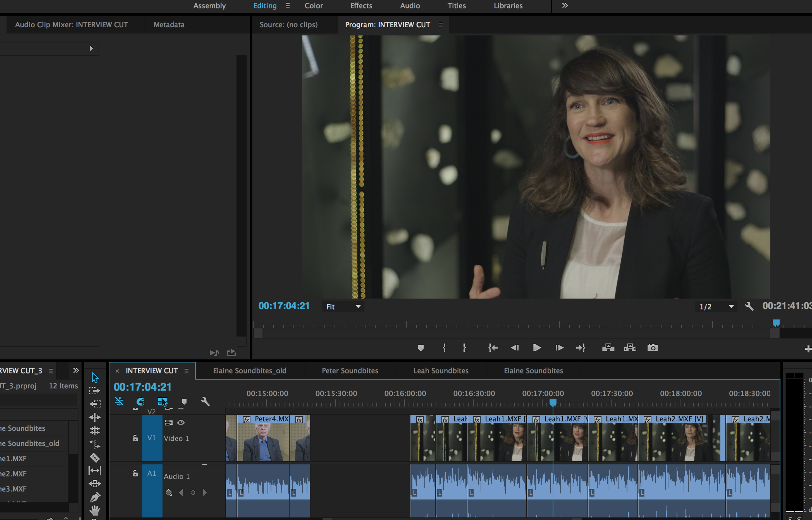Click the timeline timecode 00:17:04:21

pos(142,387)
